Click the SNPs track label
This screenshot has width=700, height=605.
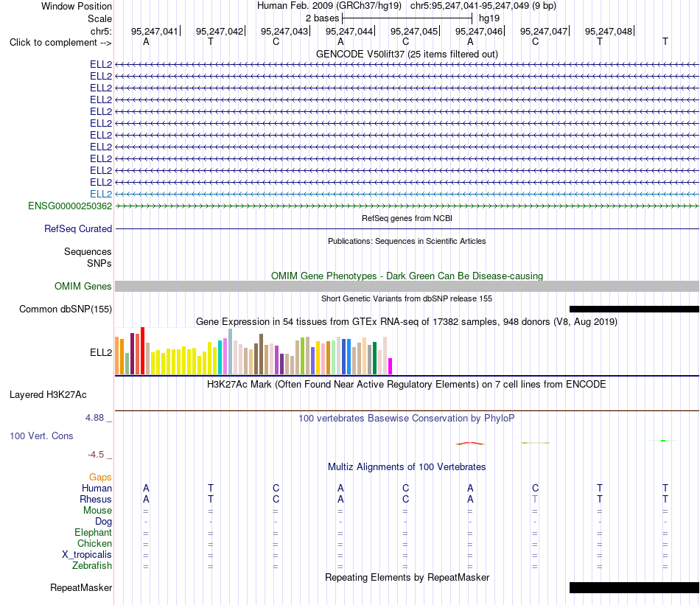click(99, 263)
